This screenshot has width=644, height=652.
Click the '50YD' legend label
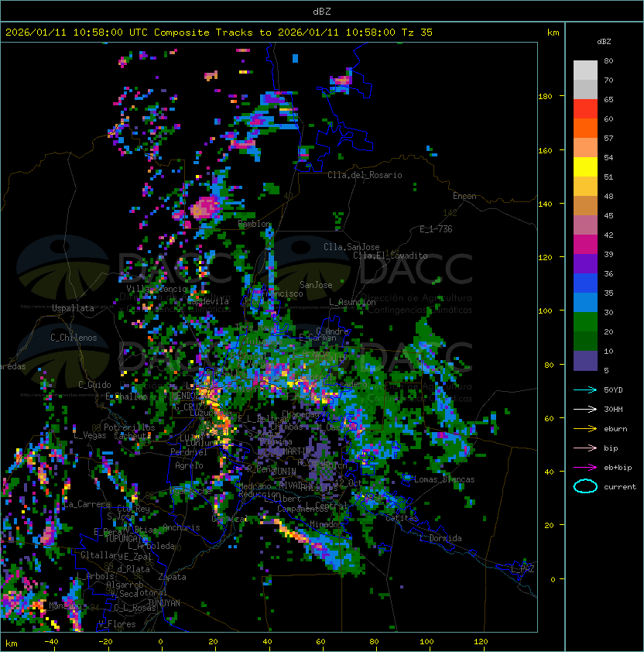click(613, 390)
